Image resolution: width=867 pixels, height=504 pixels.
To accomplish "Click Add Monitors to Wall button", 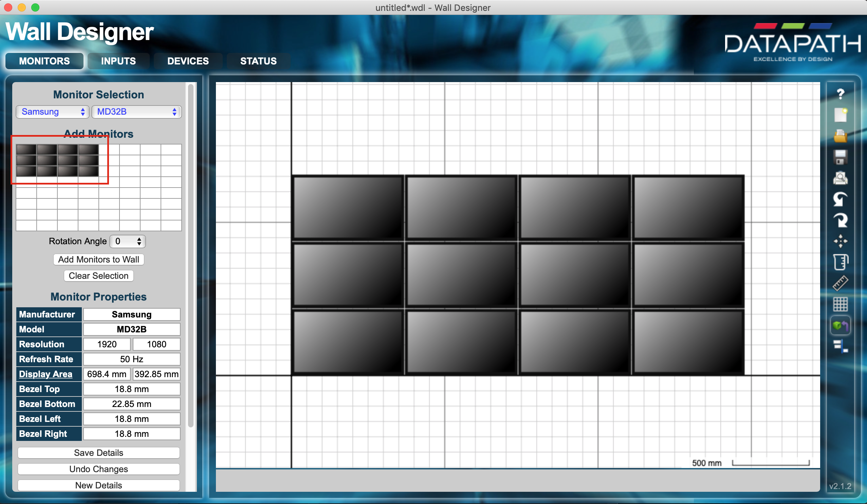I will point(98,259).
